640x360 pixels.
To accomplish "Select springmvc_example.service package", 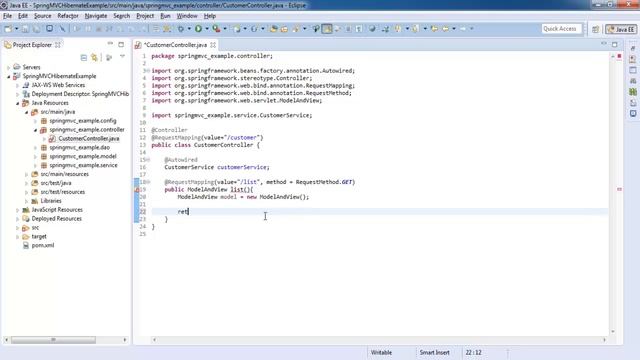I will click(x=83, y=165).
